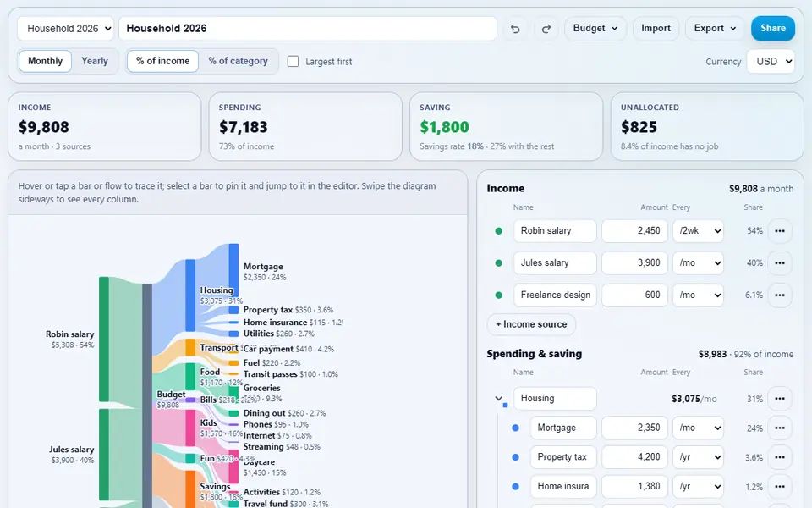812x508 pixels.
Task: Click the blue dot beside Home insurance
Action: (515, 487)
